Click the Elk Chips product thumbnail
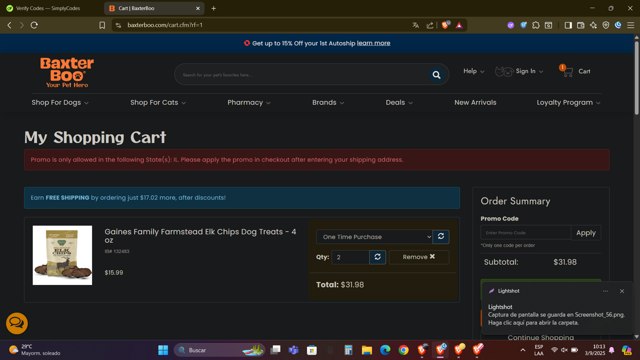 62,255
